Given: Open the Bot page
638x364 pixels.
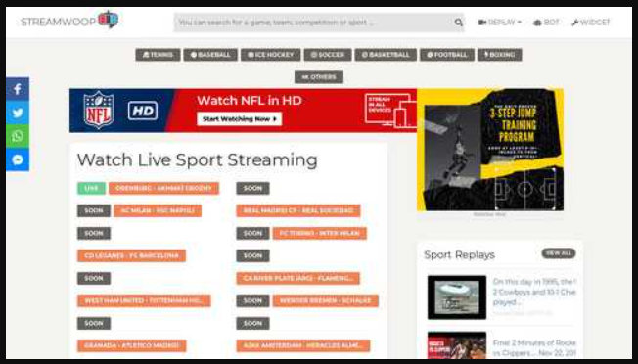Looking at the screenshot, I should (x=546, y=23).
